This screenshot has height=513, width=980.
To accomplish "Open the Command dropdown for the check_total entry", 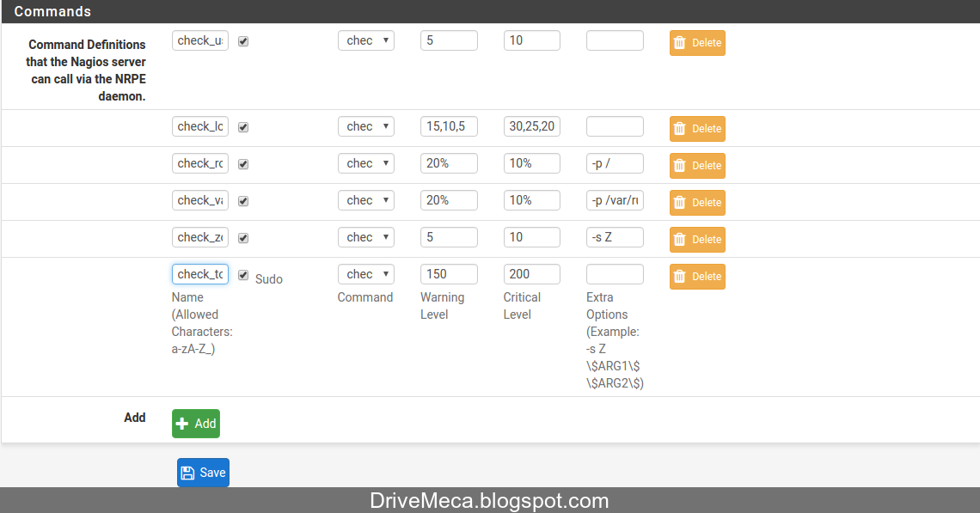I will [x=365, y=273].
